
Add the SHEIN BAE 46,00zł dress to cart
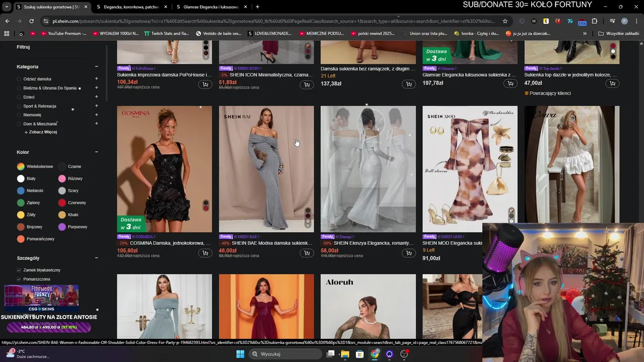pyautogui.click(x=307, y=252)
